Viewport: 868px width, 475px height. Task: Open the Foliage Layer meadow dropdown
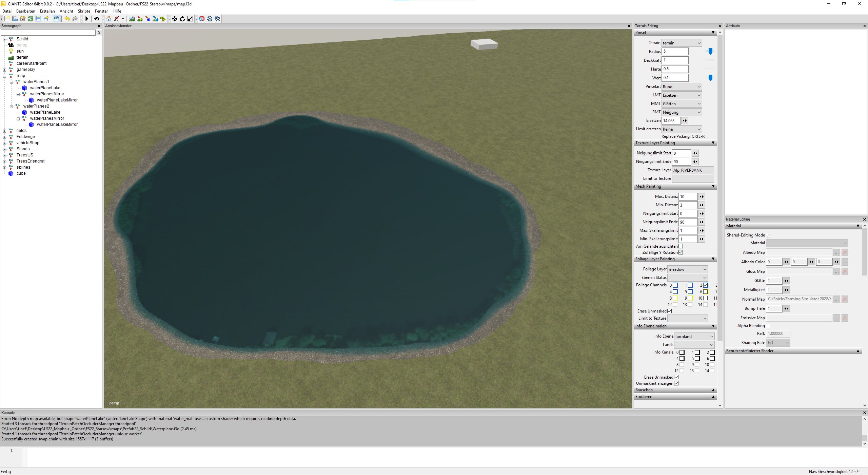click(687, 269)
